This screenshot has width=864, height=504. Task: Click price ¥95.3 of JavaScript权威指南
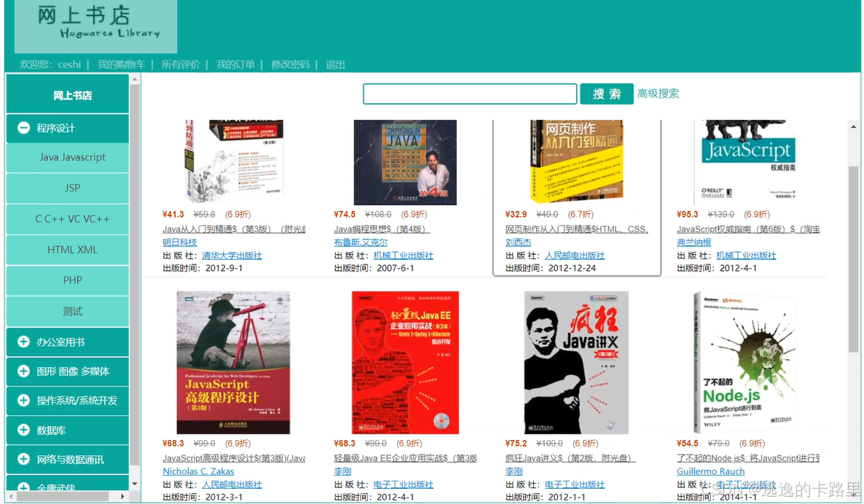coord(688,214)
